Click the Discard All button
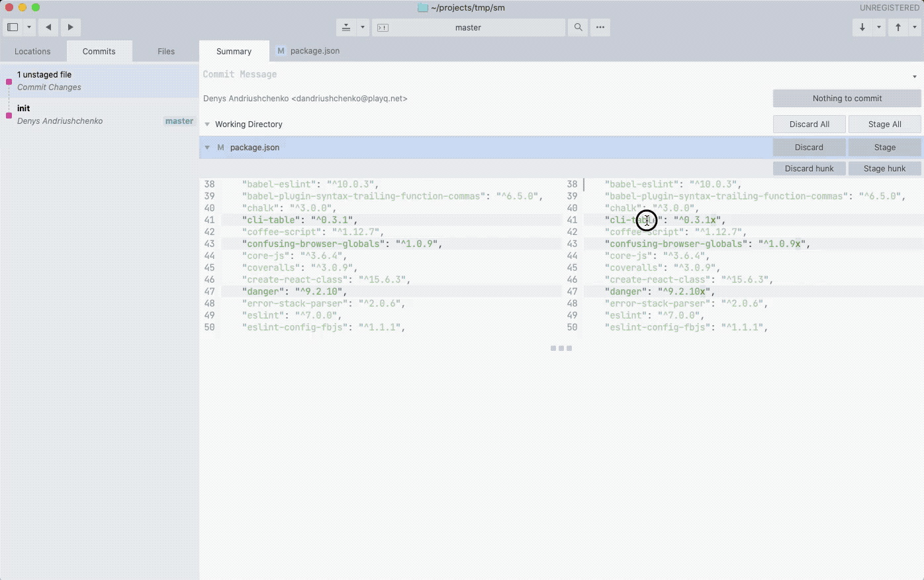This screenshot has width=924, height=580. point(809,124)
